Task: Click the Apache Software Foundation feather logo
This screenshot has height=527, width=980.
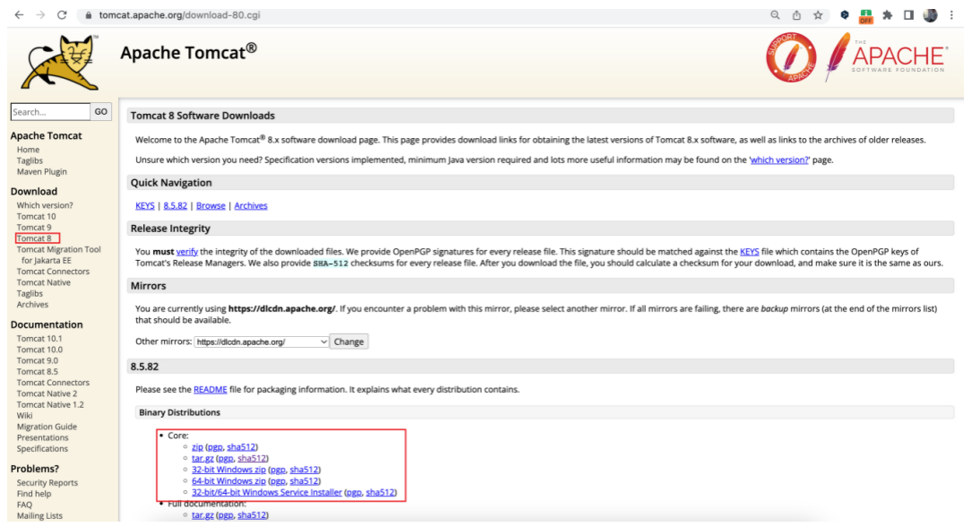Action: pos(886,57)
